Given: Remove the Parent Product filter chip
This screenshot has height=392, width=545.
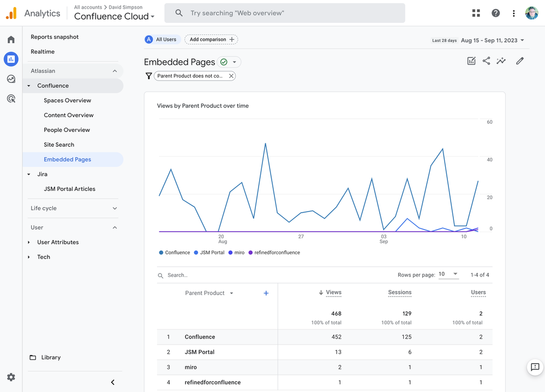Looking at the screenshot, I should [x=231, y=76].
